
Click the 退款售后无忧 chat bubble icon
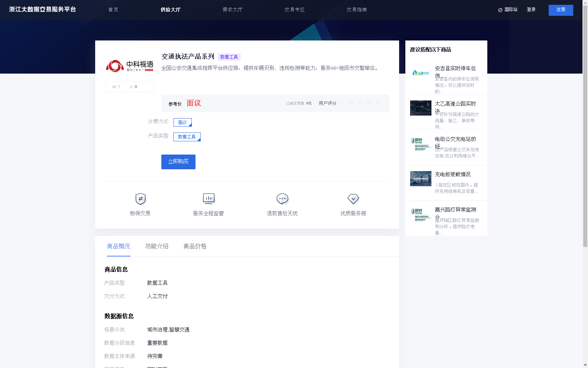click(282, 199)
